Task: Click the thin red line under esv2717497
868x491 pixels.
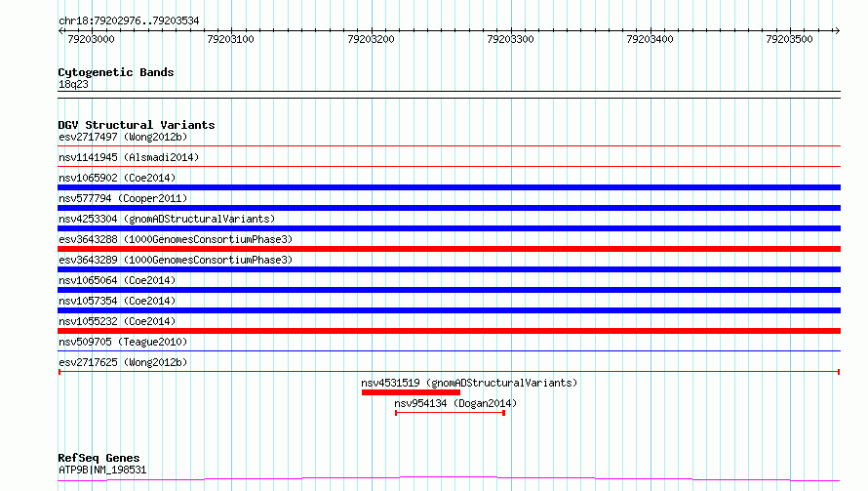Action: (x=449, y=146)
